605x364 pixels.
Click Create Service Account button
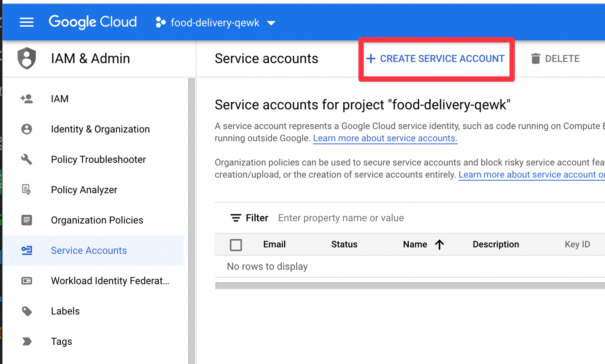pyautogui.click(x=436, y=59)
